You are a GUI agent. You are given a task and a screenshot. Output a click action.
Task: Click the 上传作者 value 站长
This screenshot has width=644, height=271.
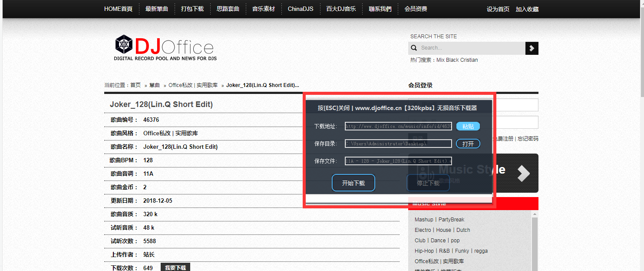coord(149,254)
